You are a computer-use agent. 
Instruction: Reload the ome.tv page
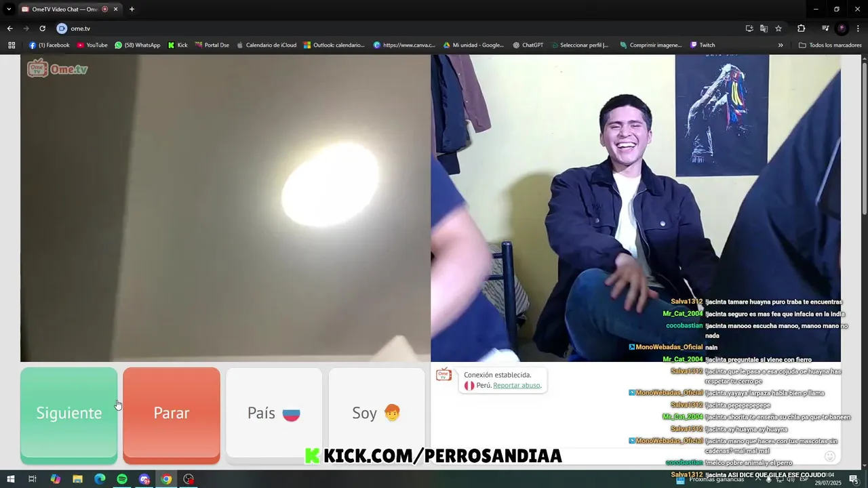(42, 28)
